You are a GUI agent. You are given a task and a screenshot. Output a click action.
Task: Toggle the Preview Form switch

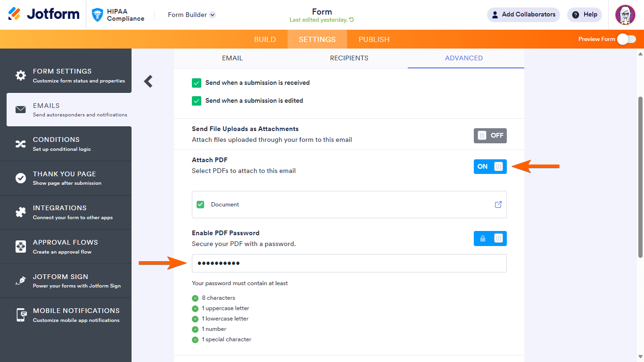pyautogui.click(x=626, y=39)
